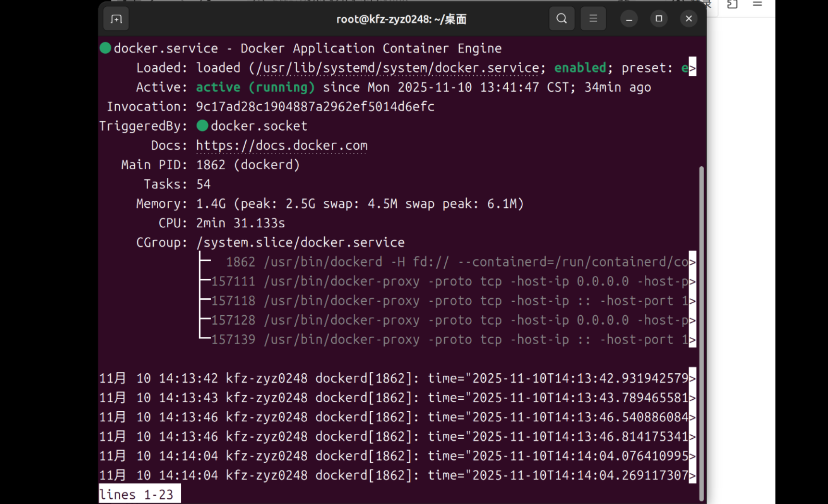Click the /usr/lib/systemd/system/docker.service path
This screenshot has height=504, width=828.
[x=398, y=68]
